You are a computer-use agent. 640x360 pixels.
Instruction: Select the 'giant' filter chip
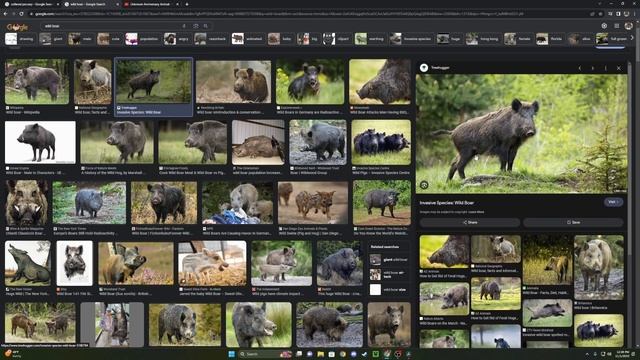click(52, 39)
